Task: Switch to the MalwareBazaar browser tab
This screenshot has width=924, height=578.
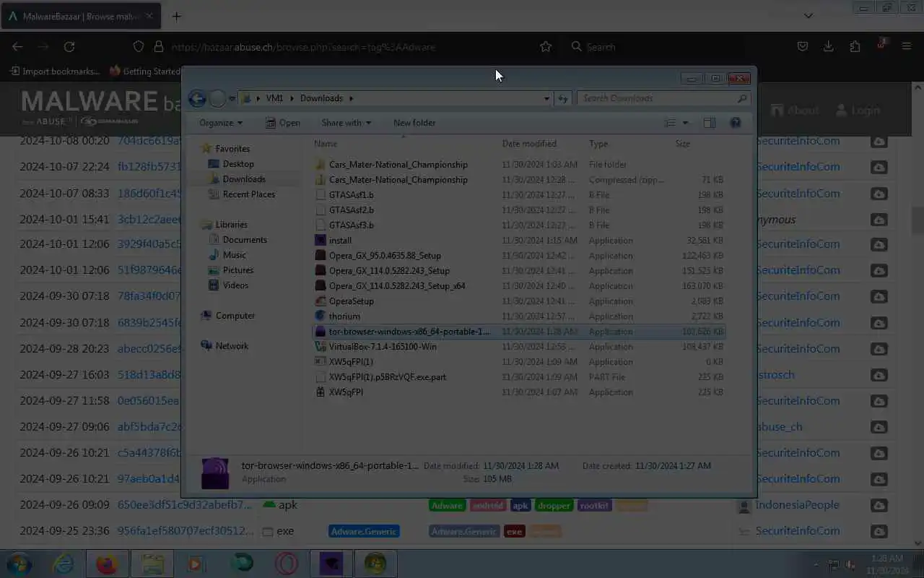Action: coord(79,16)
